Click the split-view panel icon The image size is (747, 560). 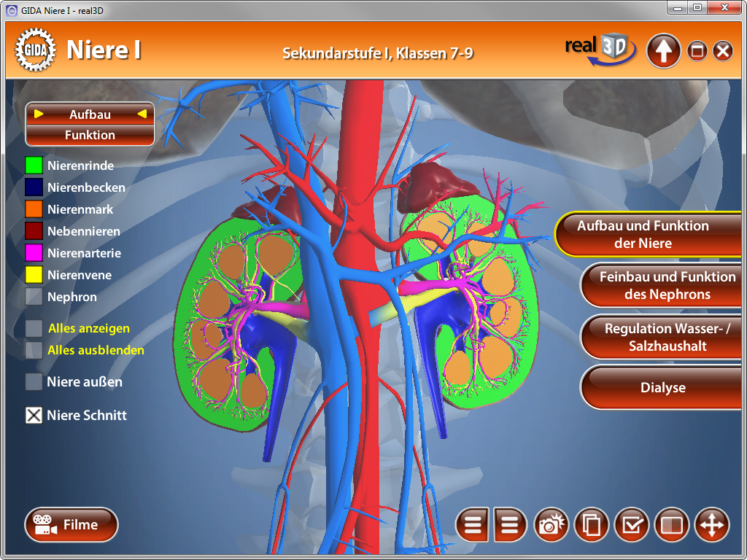pos(672,525)
